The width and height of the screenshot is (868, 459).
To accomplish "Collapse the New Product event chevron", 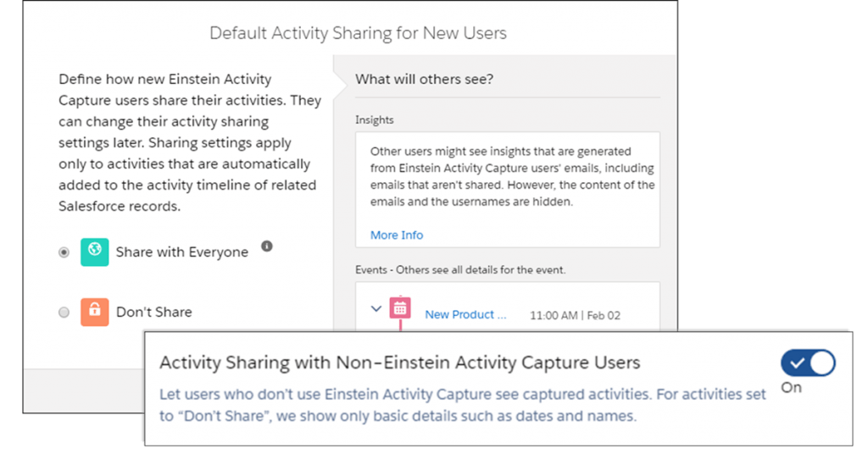I will point(376,308).
